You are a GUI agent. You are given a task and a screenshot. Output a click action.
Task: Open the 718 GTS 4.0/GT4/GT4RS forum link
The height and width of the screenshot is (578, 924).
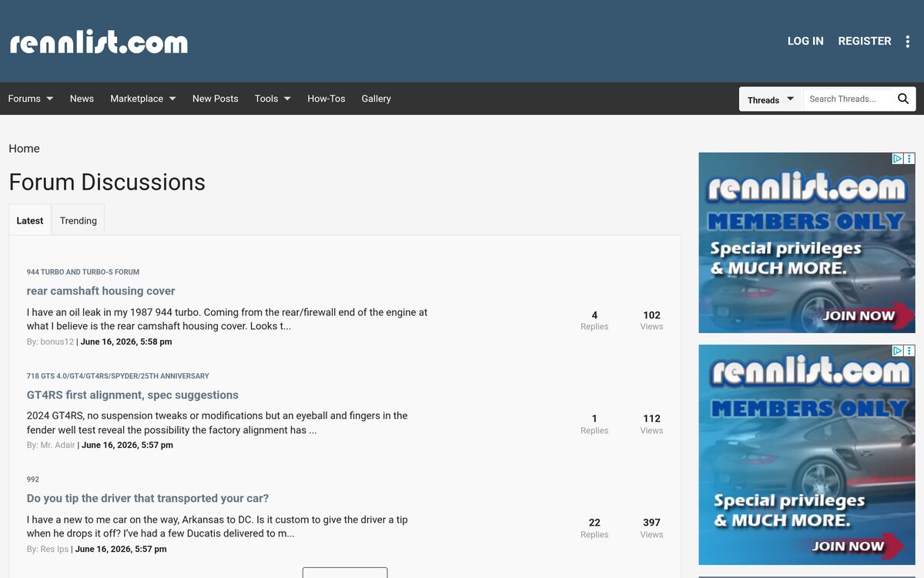[x=118, y=376]
